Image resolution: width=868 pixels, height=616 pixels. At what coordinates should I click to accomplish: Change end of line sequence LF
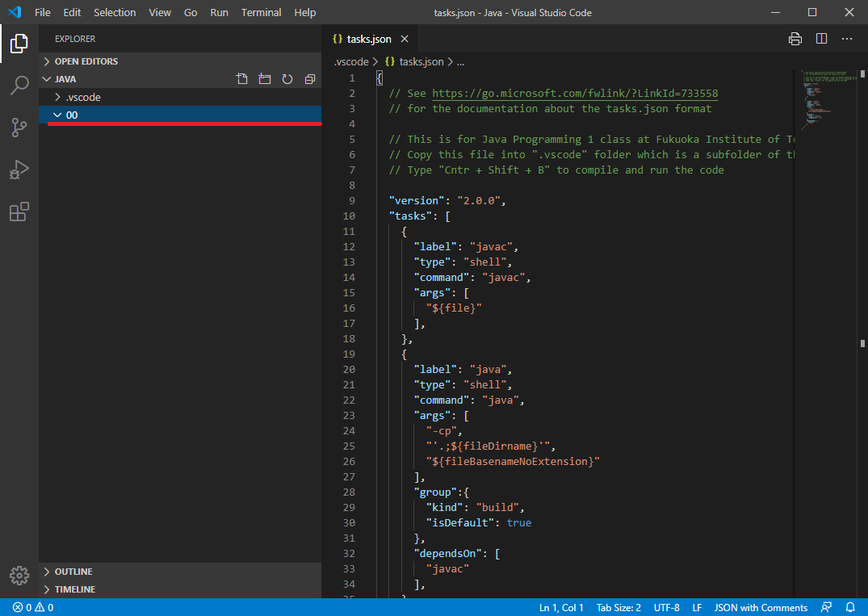pos(697,607)
